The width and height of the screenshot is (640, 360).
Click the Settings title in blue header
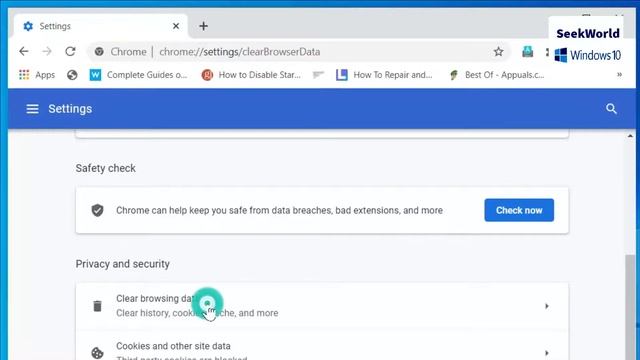[70, 109]
